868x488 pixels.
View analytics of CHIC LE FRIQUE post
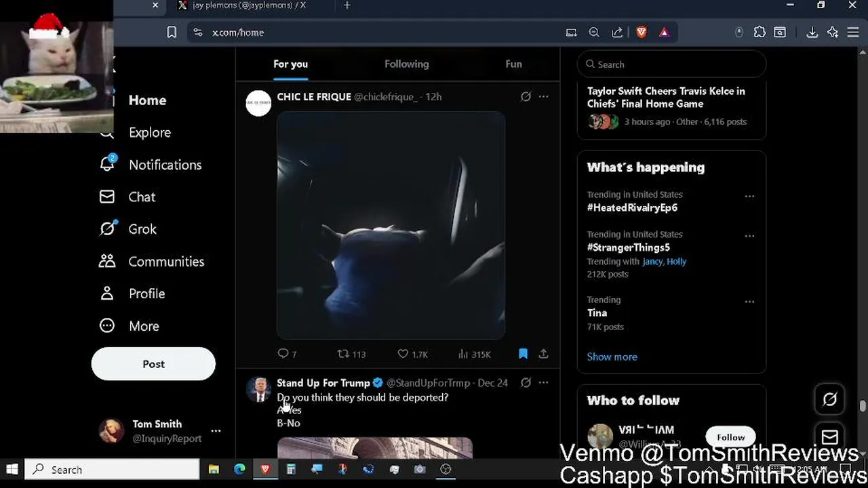click(x=474, y=354)
